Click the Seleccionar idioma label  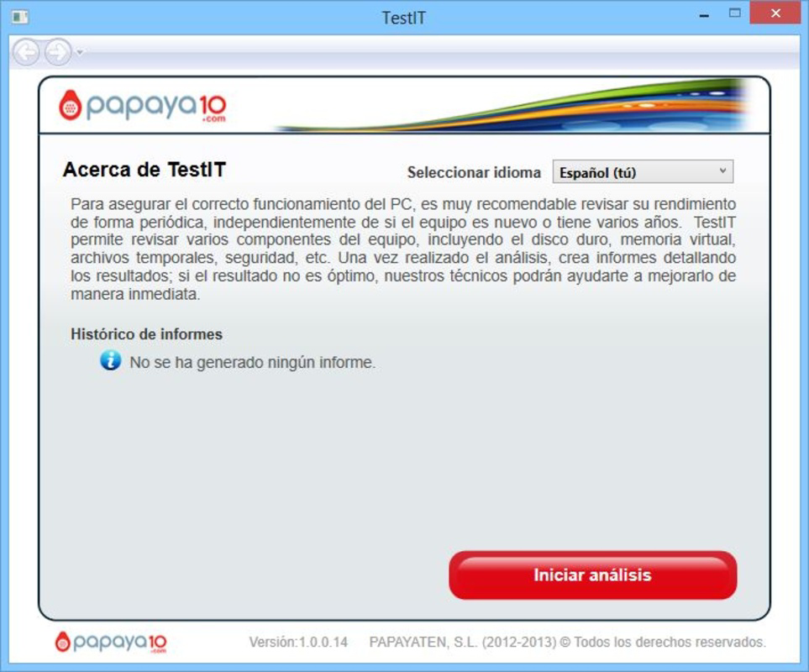(474, 172)
